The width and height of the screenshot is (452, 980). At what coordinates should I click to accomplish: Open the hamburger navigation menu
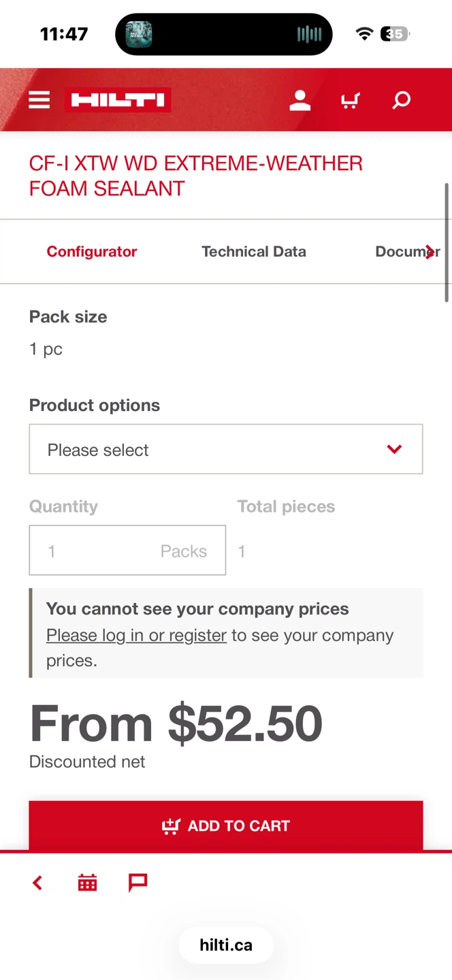point(39,101)
